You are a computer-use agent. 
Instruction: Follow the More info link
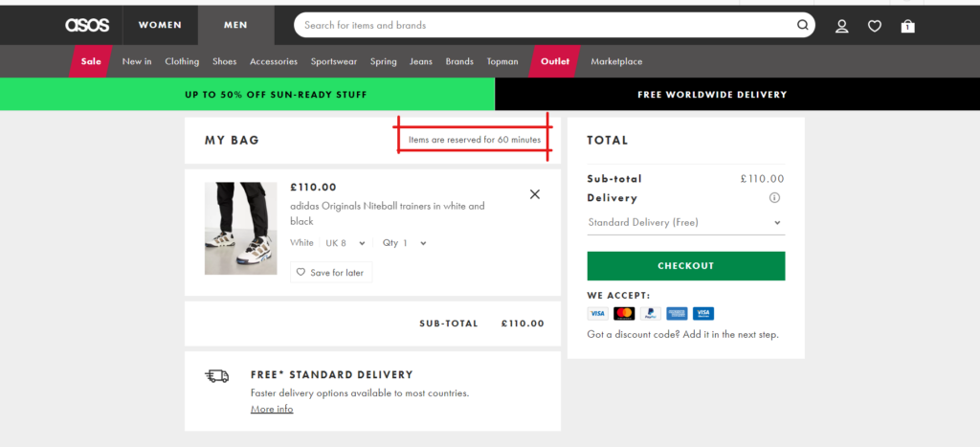click(272, 409)
